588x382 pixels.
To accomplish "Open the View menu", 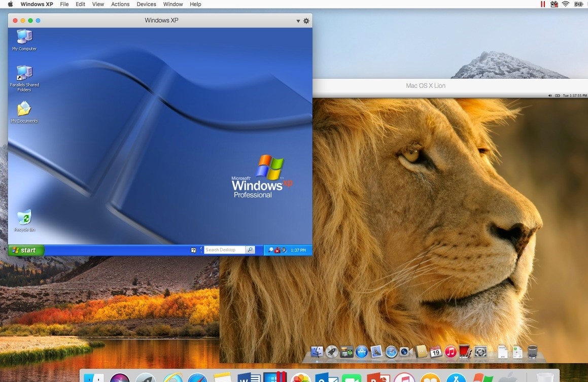I will click(x=98, y=4).
